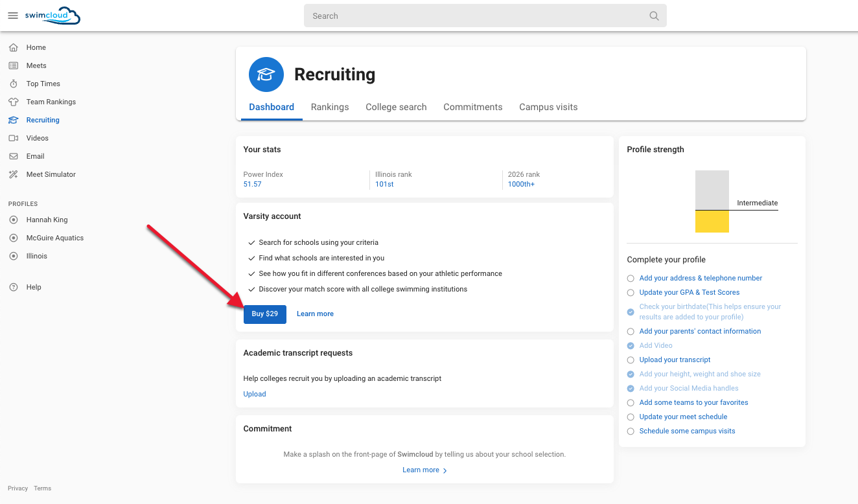
Task: Open the Campus visits tab
Action: tap(548, 107)
